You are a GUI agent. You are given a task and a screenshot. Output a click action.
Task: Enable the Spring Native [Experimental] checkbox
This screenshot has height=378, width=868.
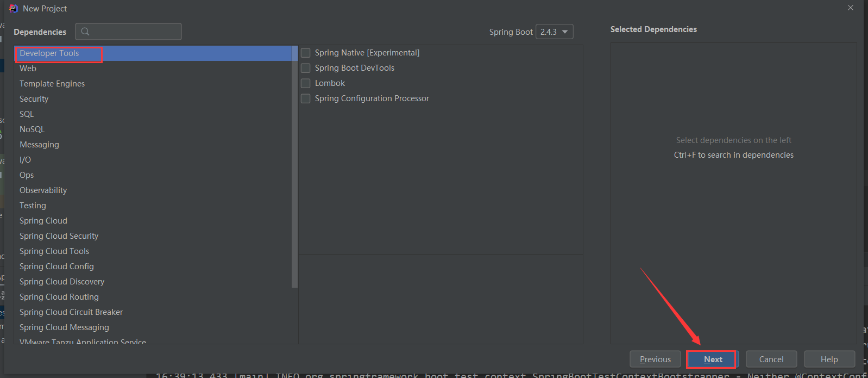(x=306, y=53)
